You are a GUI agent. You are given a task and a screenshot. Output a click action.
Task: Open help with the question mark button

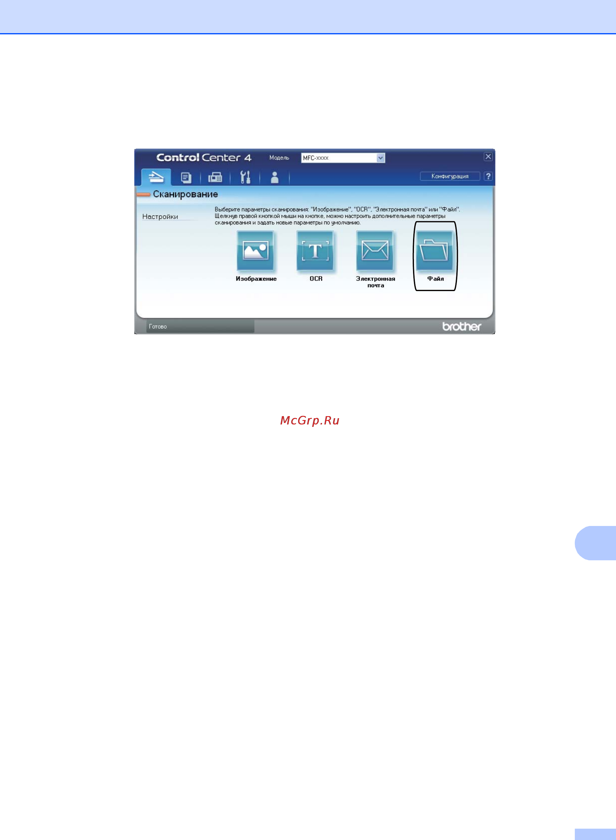pos(488,176)
